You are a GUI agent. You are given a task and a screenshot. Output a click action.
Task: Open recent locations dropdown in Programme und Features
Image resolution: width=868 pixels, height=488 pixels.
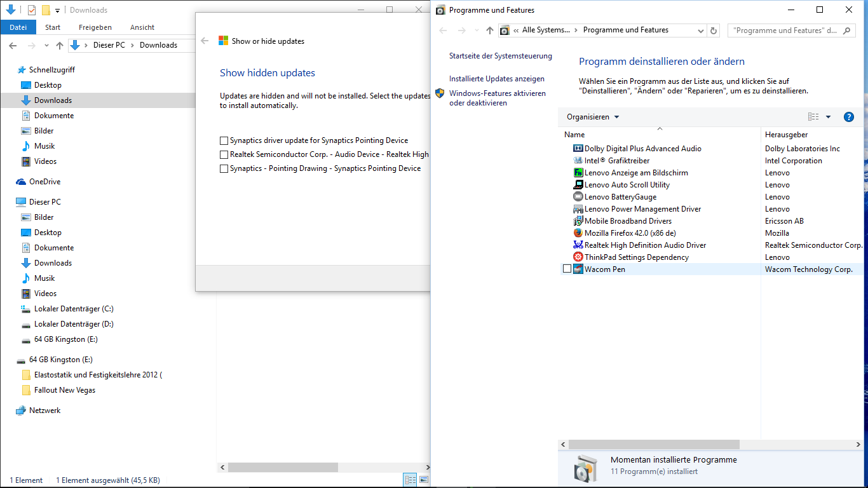click(x=476, y=30)
